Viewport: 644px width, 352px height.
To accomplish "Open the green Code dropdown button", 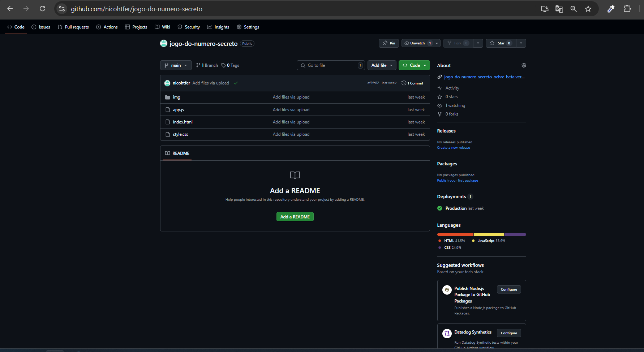I will [414, 65].
